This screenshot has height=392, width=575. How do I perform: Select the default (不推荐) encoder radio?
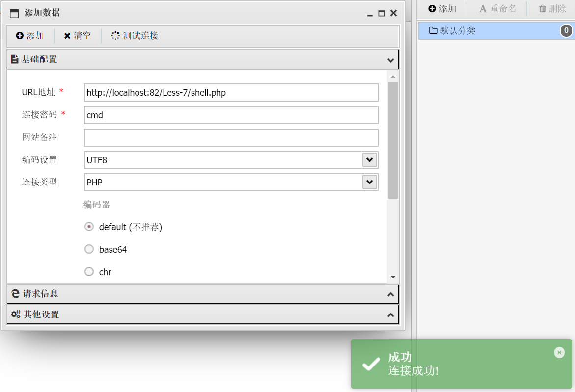pos(89,227)
